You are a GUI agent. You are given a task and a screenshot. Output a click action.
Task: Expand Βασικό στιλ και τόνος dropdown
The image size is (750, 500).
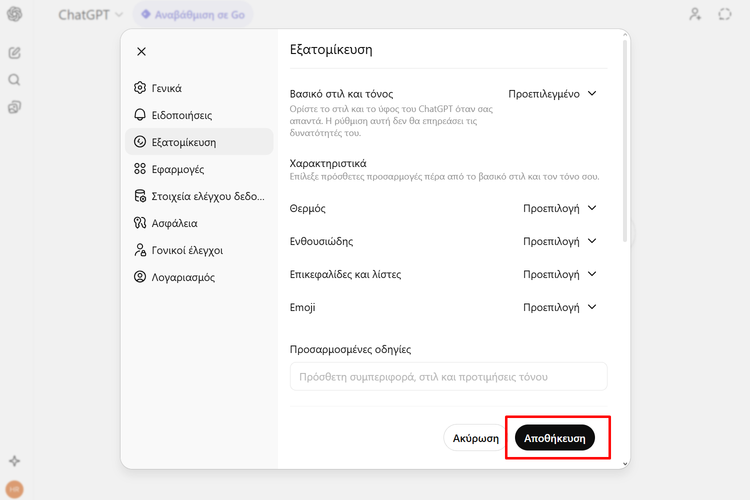click(552, 94)
